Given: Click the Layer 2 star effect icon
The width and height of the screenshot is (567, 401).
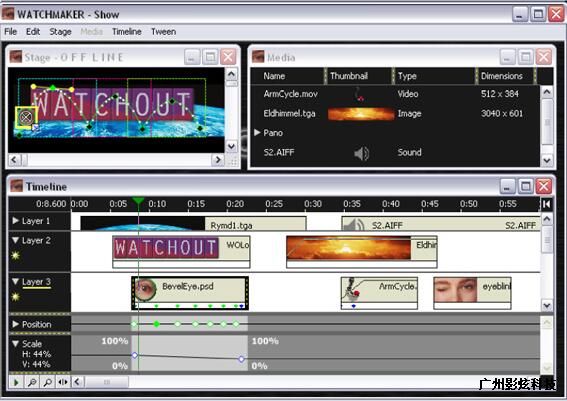Looking at the screenshot, I should pos(15,256).
